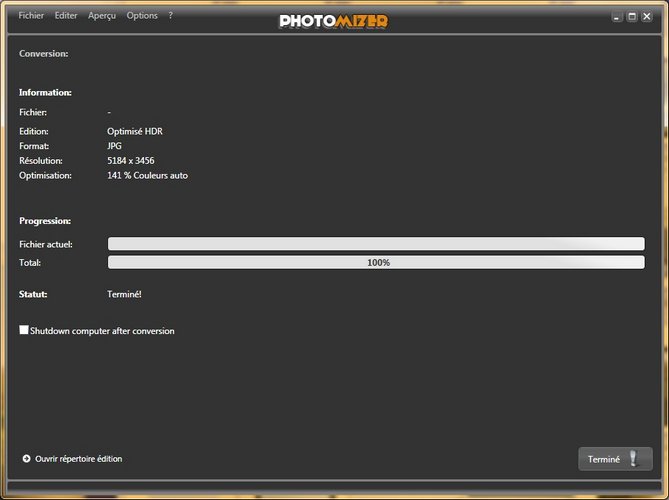The width and height of the screenshot is (669, 500).
Task: Open the Editer menu
Action: [x=66, y=16]
